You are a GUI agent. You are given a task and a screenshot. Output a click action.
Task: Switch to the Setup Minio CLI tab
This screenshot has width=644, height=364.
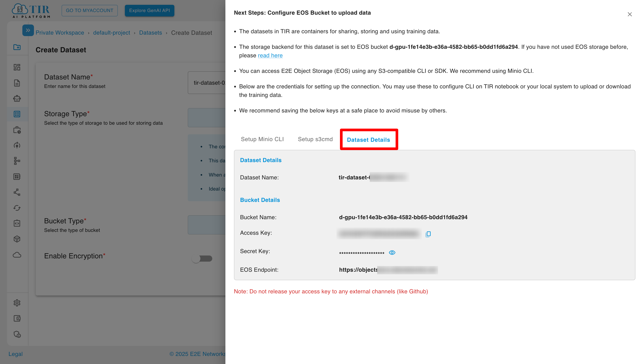tap(262, 139)
